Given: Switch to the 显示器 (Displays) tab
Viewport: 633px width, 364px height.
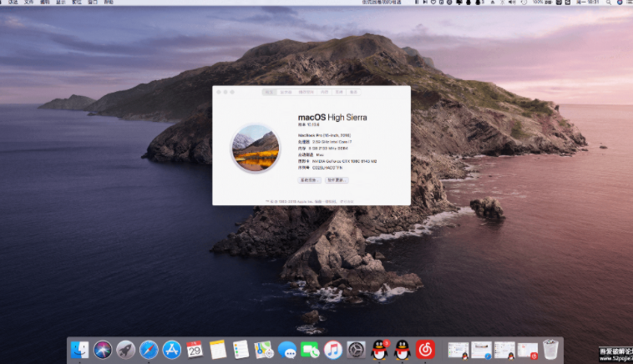Looking at the screenshot, I should pos(286,92).
